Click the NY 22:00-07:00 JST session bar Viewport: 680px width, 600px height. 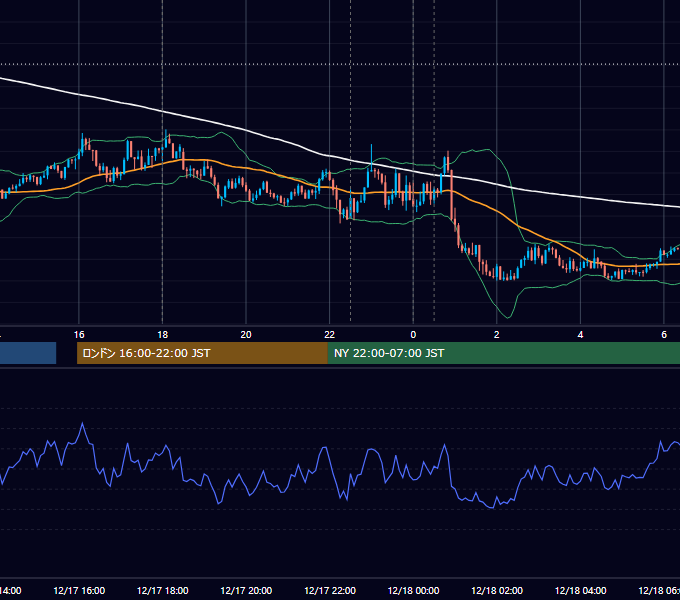point(503,353)
